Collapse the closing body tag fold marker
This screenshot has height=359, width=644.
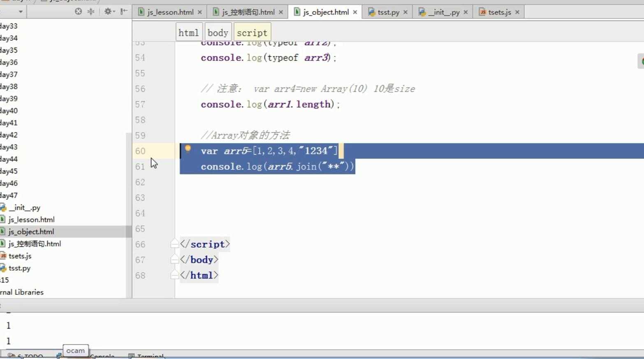click(174, 260)
